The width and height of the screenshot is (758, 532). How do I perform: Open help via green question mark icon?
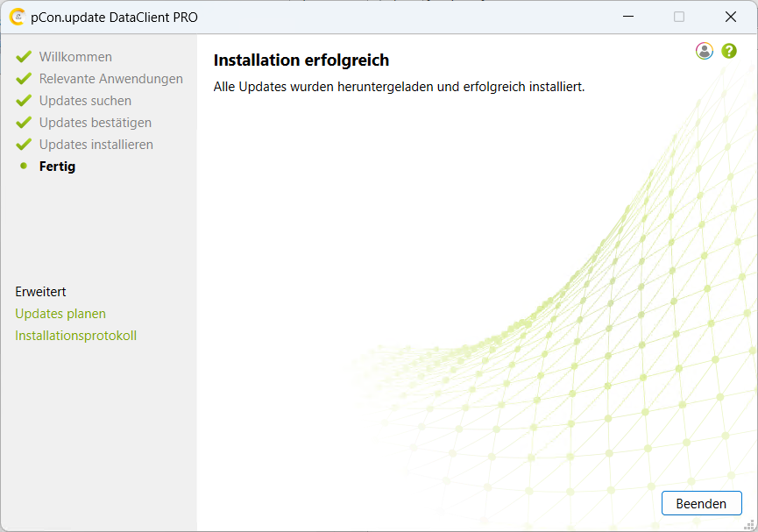729,51
